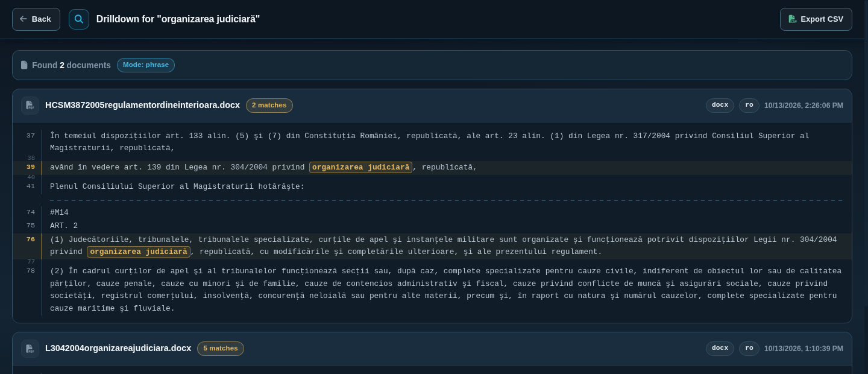Click timestamp 10/13/2026, 1:10:39 PM
Screen dimensions: 868x374
[804, 349]
